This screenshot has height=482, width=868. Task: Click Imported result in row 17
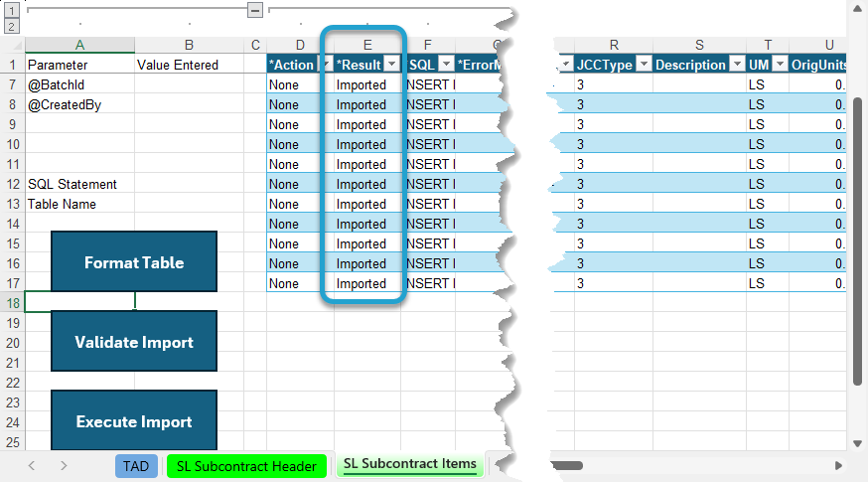pyautogui.click(x=367, y=283)
